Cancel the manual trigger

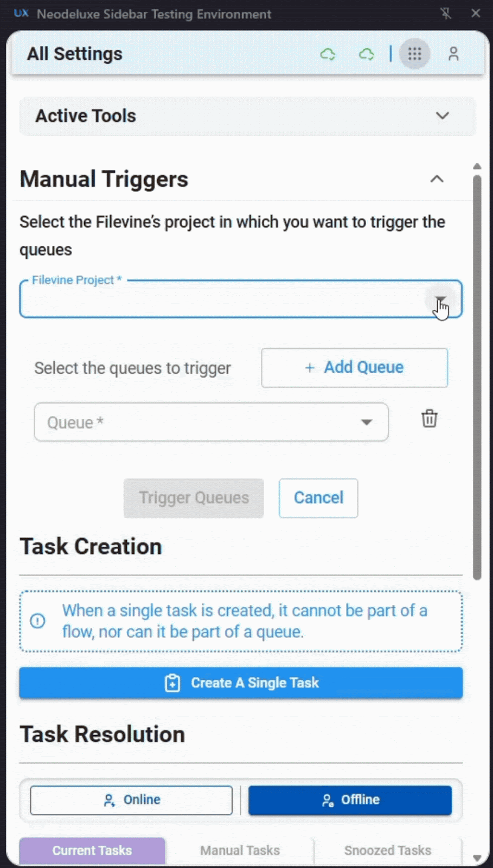tap(318, 498)
